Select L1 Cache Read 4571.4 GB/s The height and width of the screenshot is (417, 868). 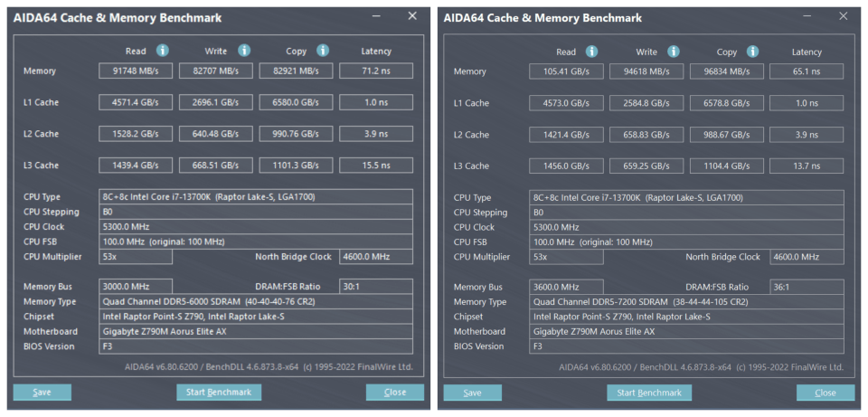tap(136, 102)
